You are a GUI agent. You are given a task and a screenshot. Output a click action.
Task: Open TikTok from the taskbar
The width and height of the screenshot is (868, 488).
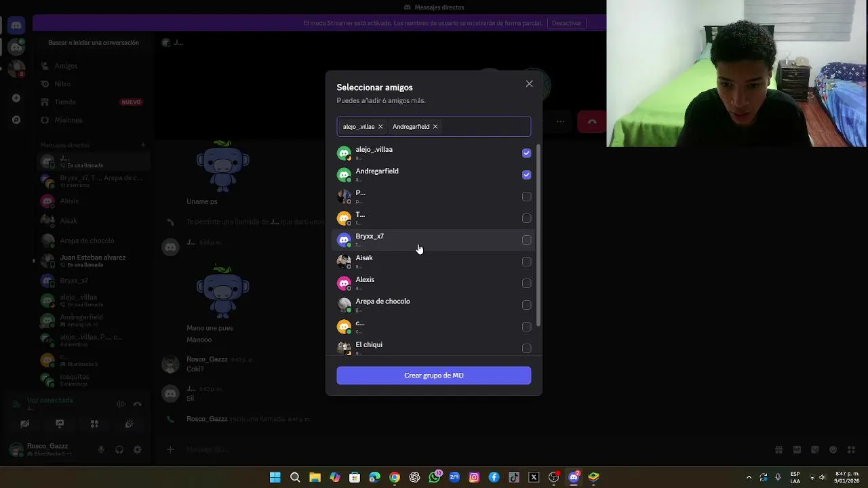[x=514, y=477]
